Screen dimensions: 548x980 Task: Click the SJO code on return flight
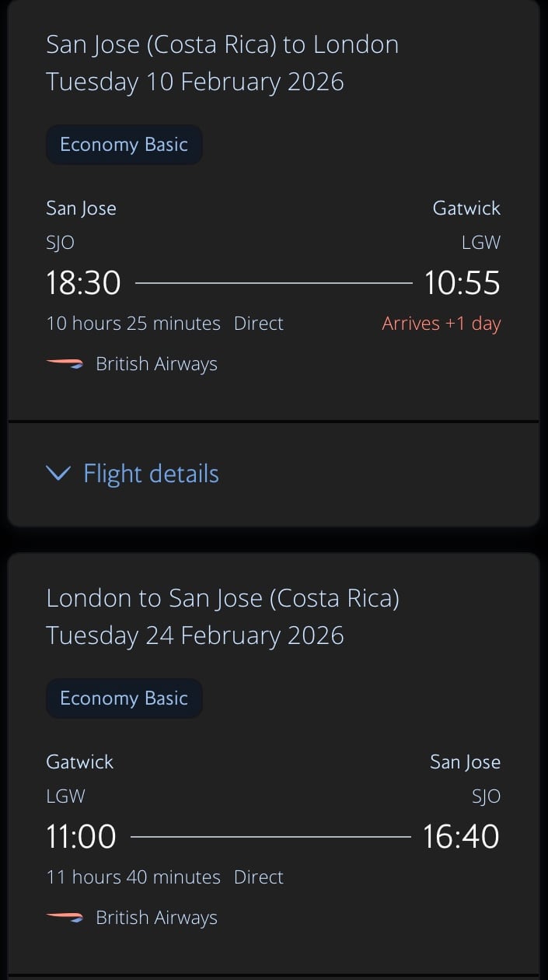[487, 796]
